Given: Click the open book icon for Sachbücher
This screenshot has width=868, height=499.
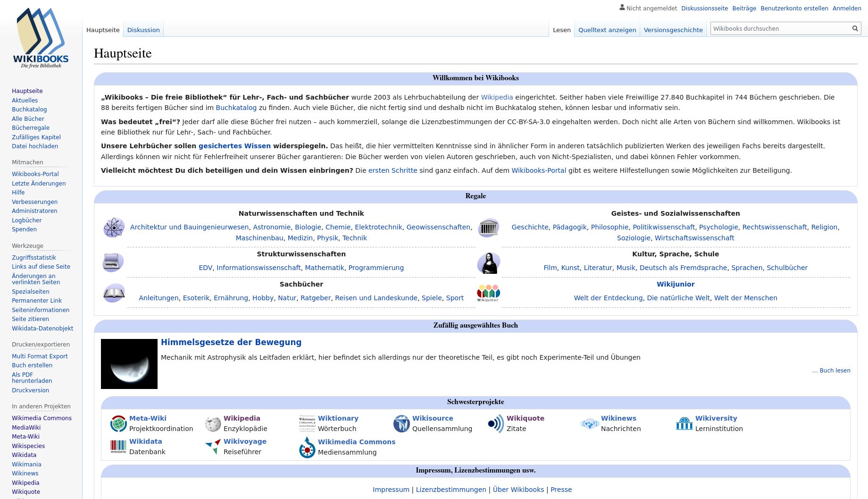Looking at the screenshot, I should pos(114,293).
